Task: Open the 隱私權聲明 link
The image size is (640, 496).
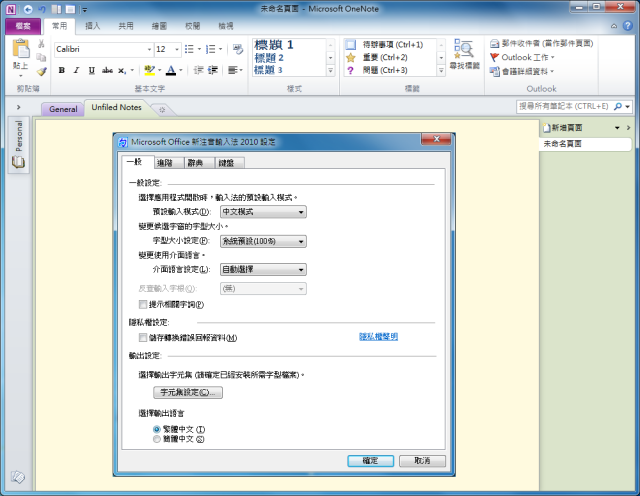Action: (378, 337)
